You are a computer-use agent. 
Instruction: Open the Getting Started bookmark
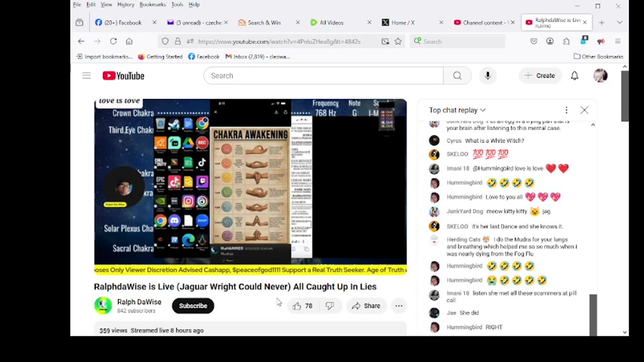click(160, 56)
